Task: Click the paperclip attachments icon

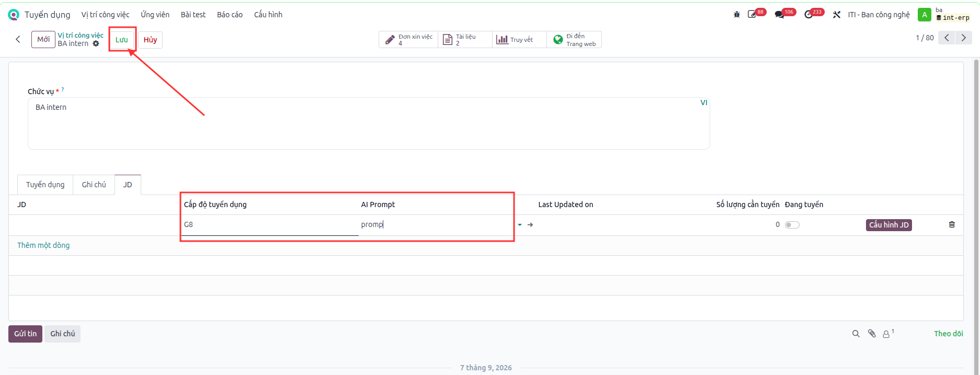Action: pyautogui.click(x=872, y=334)
